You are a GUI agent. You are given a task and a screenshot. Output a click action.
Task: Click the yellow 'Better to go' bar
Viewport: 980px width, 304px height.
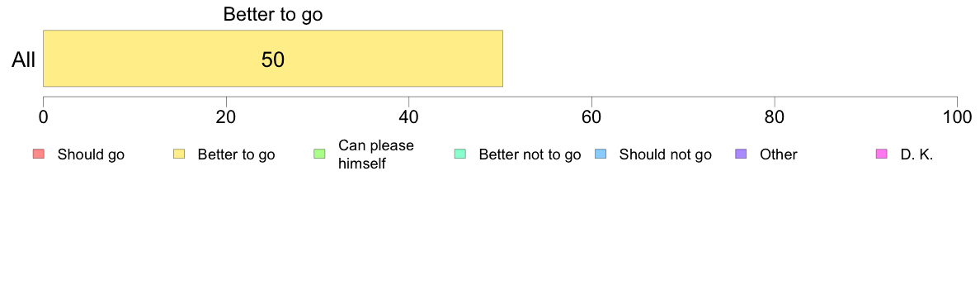[x=272, y=58]
